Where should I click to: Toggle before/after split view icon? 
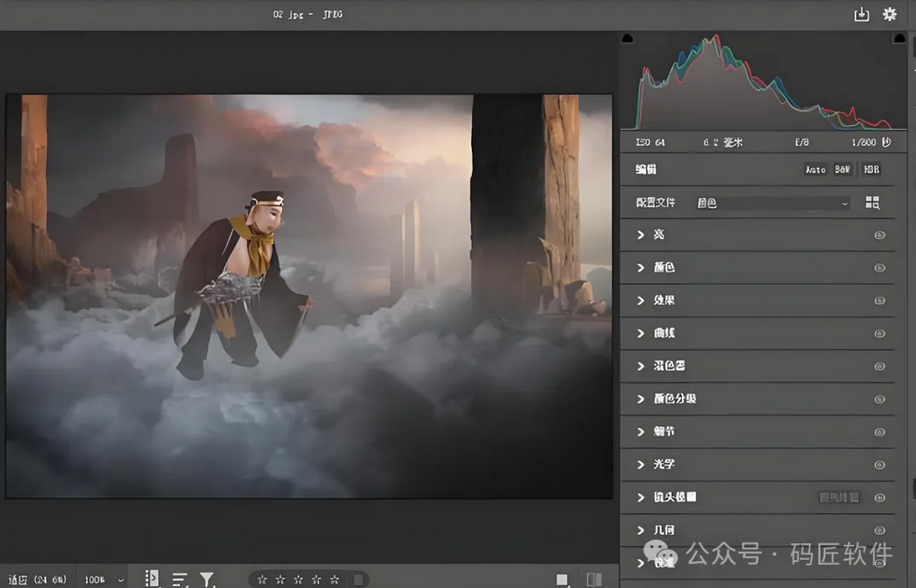pos(594,579)
